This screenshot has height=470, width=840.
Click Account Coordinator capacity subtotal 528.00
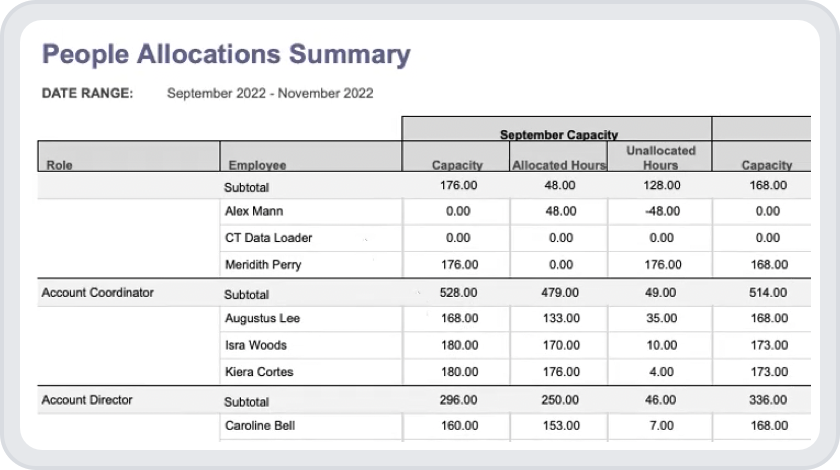click(458, 293)
